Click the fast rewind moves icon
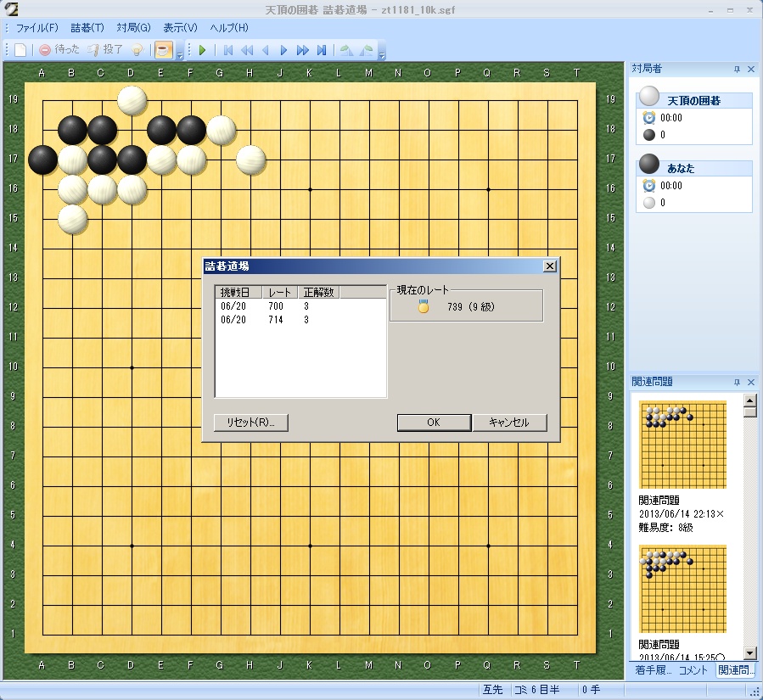The height and width of the screenshot is (700, 763). click(x=247, y=50)
